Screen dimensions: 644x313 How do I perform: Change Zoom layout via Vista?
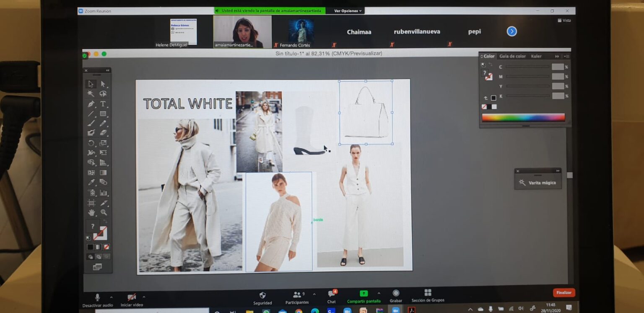coord(564,20)
